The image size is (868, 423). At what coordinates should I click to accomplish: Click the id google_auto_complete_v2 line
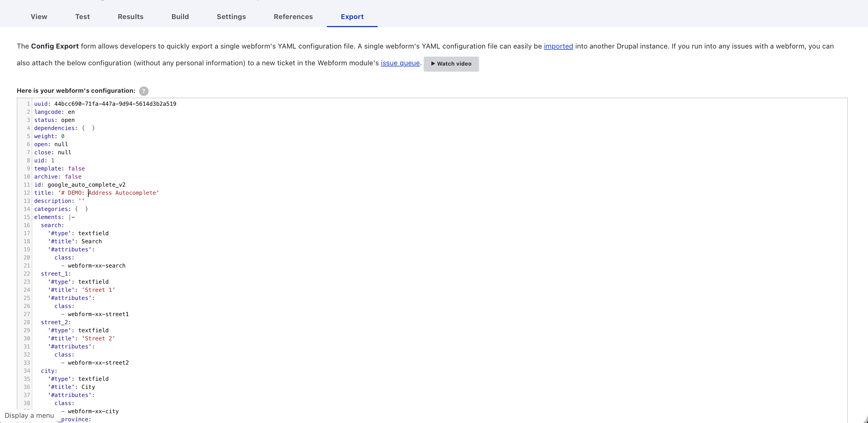86,185
